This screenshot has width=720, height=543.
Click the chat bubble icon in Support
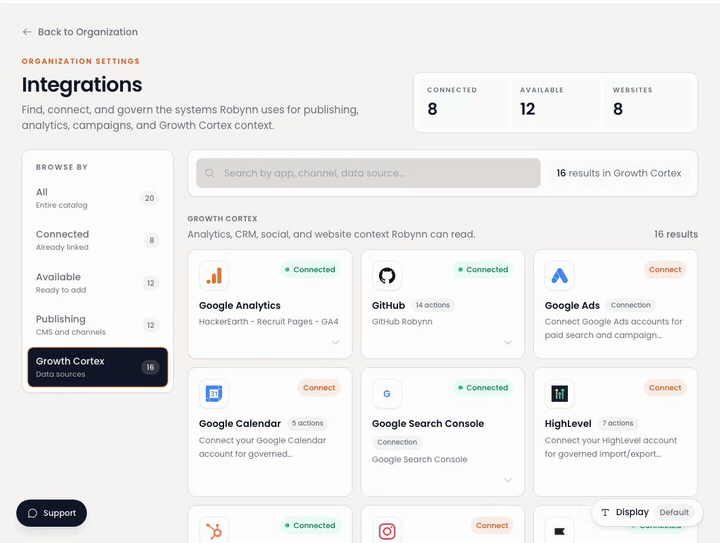(x=32, y=513)
